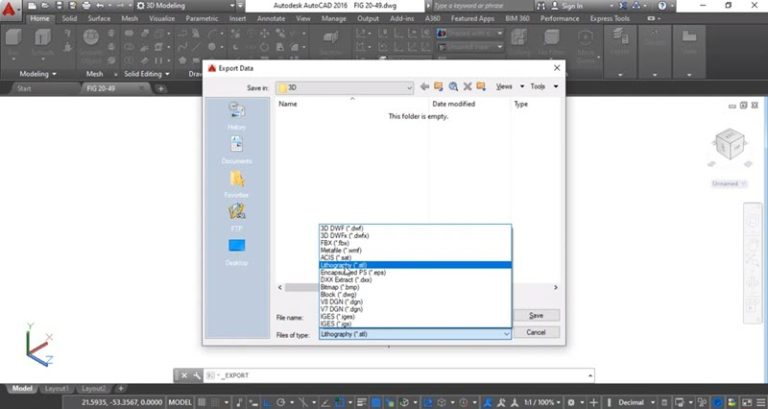This screenshot has height=409, width=768.
Task: Click the Cancel button in Export dialog
Action: point(536,332)
